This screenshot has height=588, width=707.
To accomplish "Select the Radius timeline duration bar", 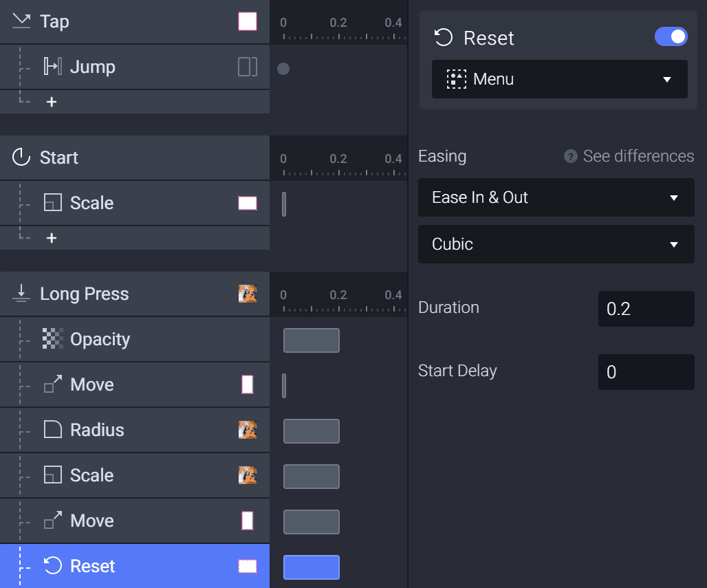I will [x=312, y=431].
